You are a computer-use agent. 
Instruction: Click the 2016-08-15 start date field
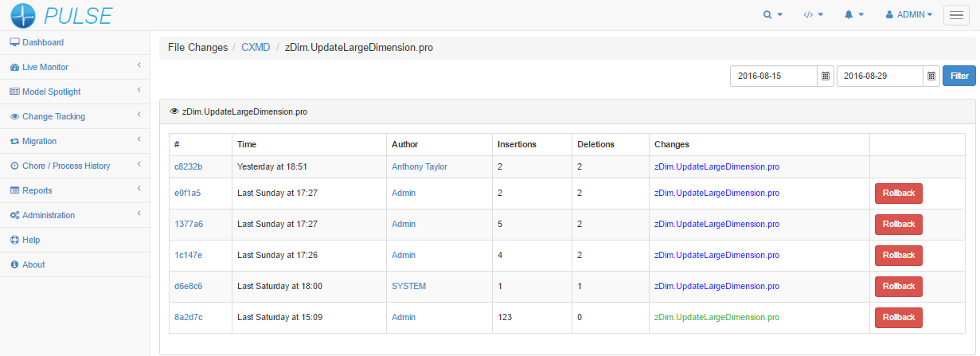tap(774, 76)
